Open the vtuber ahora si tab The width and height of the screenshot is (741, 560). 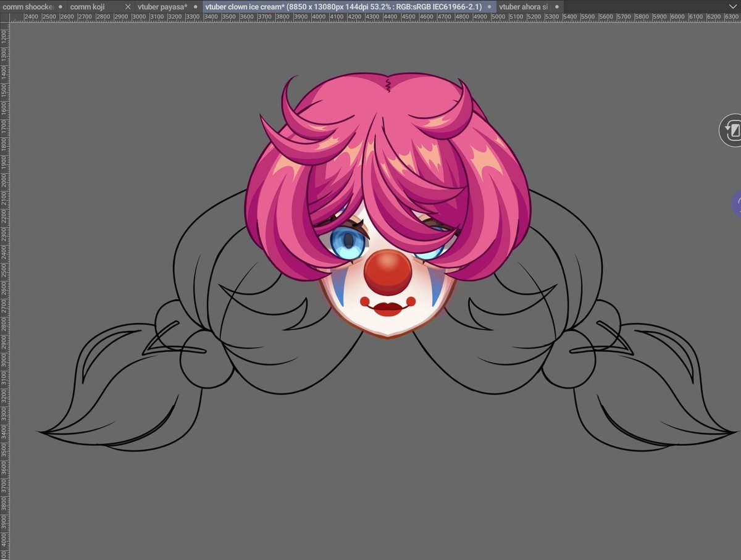[x=525, y=6]
